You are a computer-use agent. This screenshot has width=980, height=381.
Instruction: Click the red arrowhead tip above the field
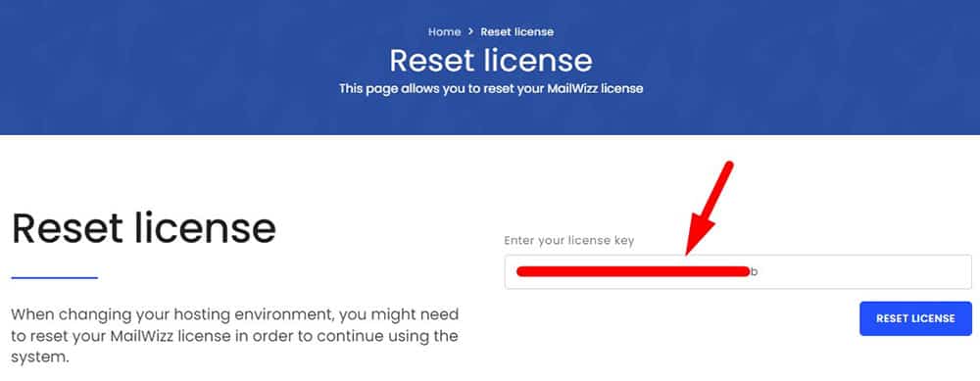point(687,251)
